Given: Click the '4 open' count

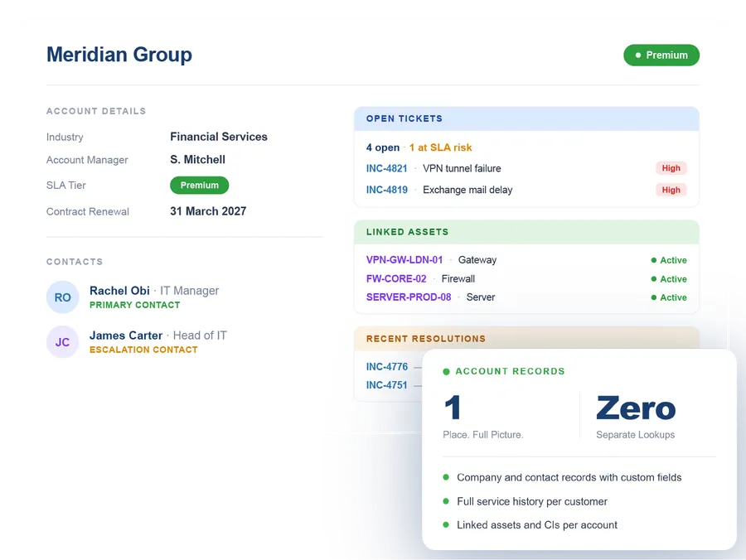Looking at the screenshot, I should tap(382, 147).
